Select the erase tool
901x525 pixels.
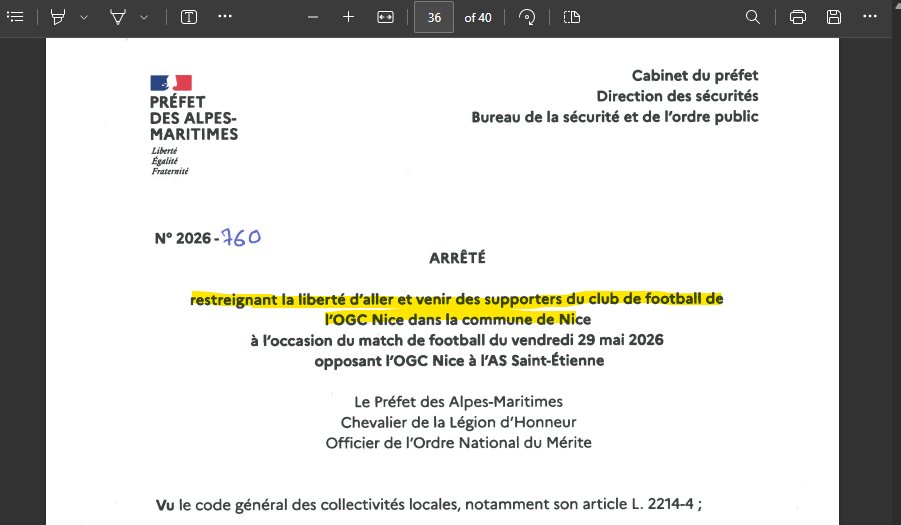[x=118, y=17]
